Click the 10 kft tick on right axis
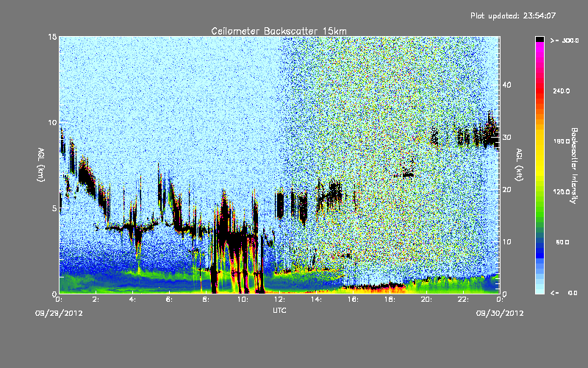 click(506, 242)
